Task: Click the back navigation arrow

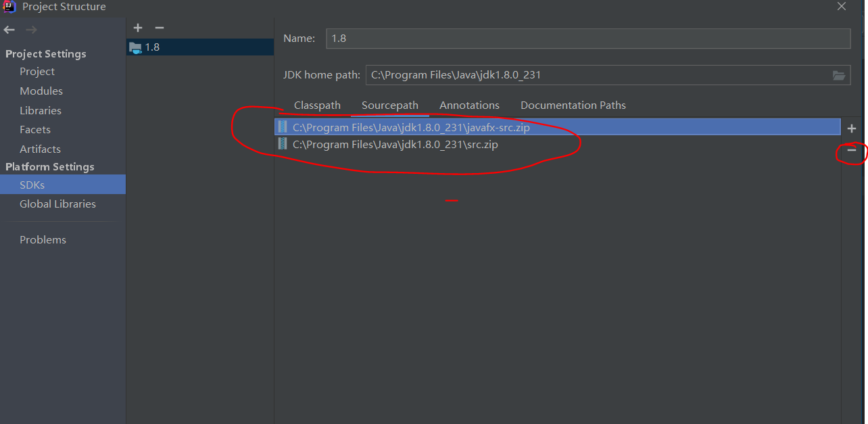Action: point(9,30)
